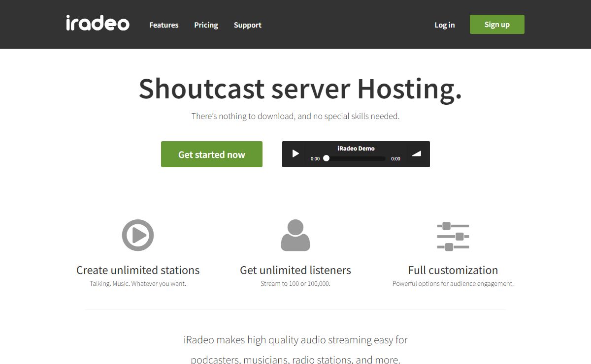The width and height of the screenshot is (591, 364).
Task: Click the Get unlimited listeners heading
Action: [295, 270]
